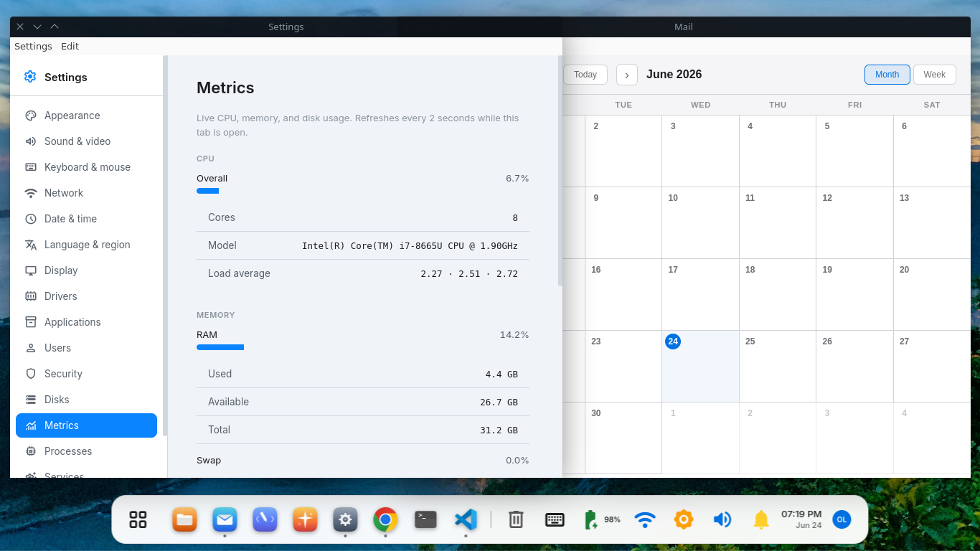
Task: Go to next month with chevron button
Action: (x=627, y=75)
